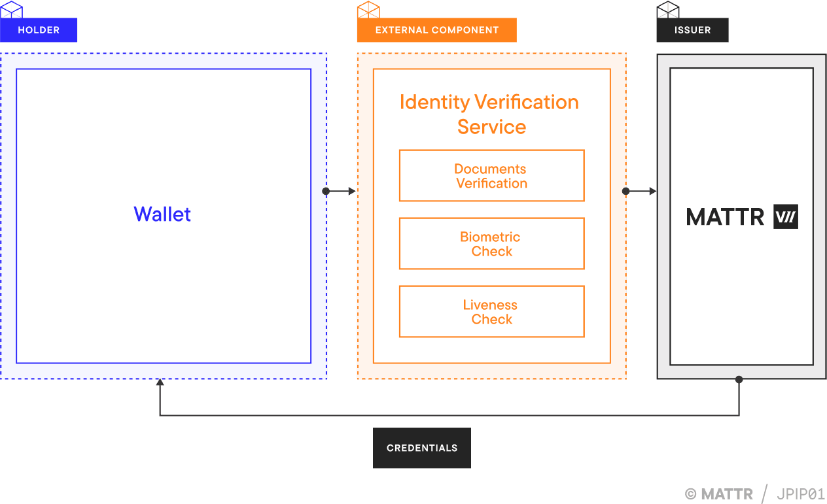Click the Documents Verification box
The image size is (827, 504).
point(491,176)
